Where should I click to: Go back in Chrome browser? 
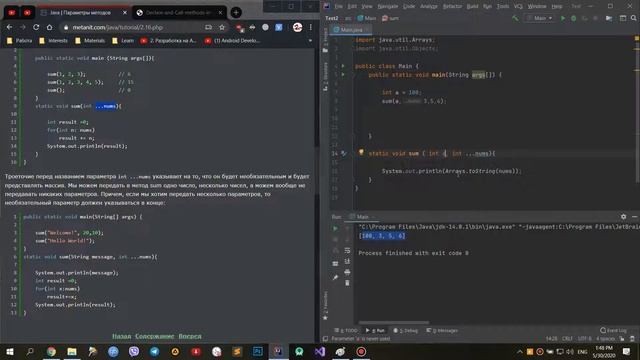pyautogui.click(x=9, y=27)
